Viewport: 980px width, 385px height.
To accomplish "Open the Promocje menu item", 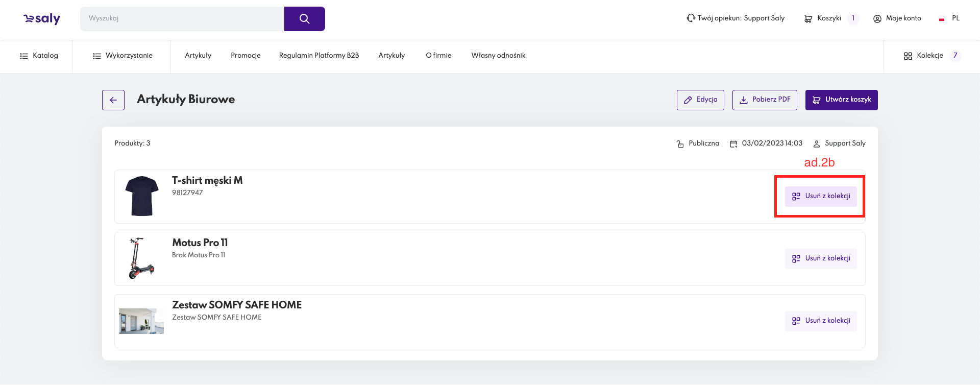I will [x=246, y=56].
